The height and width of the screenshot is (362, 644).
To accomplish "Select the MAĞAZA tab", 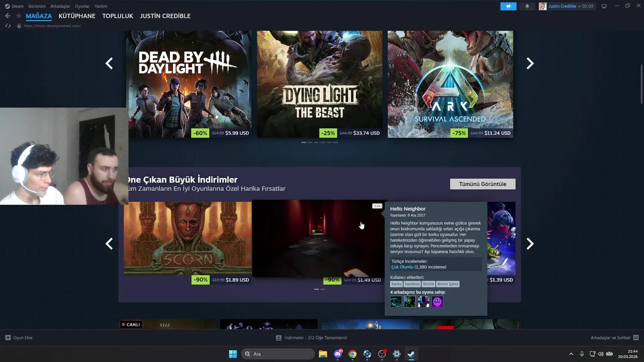I will 39,16.
